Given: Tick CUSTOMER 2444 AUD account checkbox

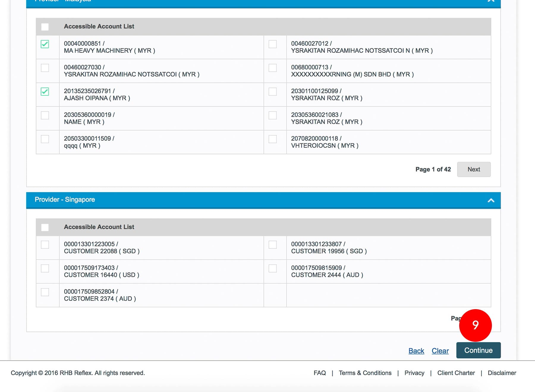Looking at the screenshot, I should 273,268.
